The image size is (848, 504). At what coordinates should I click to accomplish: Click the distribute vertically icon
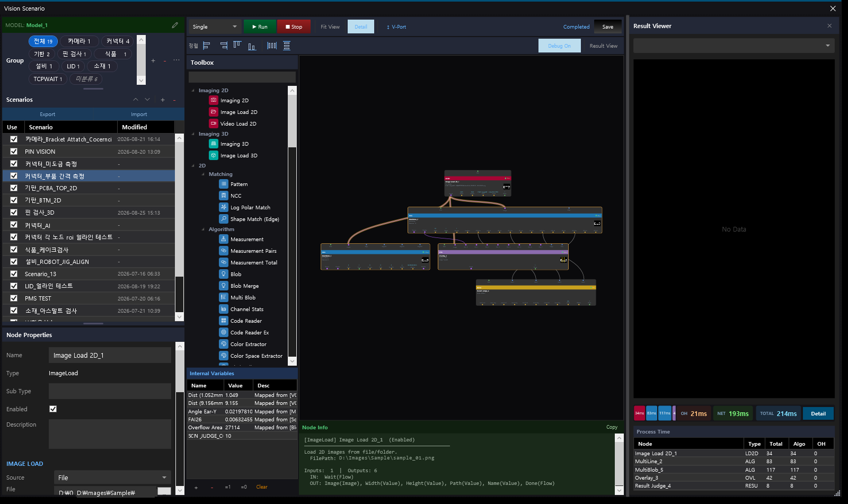click(x=287, y=46)
